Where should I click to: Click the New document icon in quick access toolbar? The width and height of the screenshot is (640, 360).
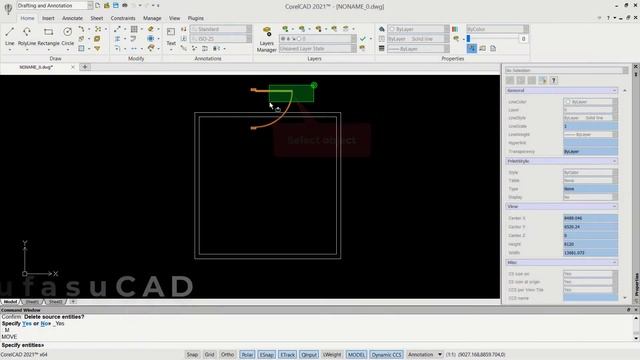[97, 6]
